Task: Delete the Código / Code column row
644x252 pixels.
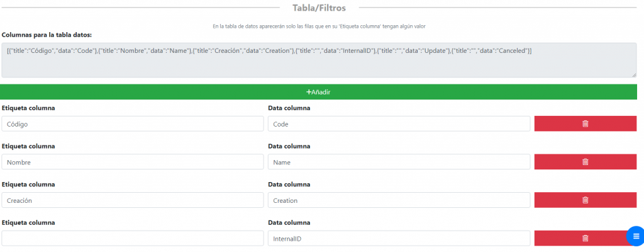Action: point(585,123)
